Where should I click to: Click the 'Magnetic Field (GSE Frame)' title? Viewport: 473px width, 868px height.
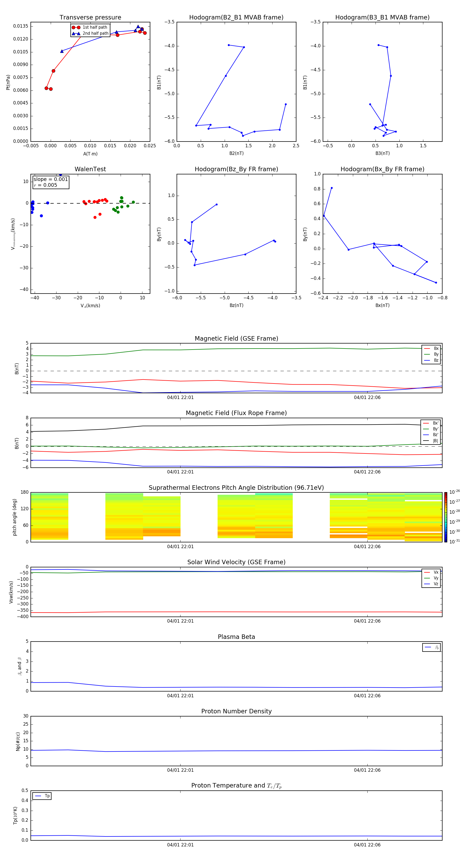point(236,339)
